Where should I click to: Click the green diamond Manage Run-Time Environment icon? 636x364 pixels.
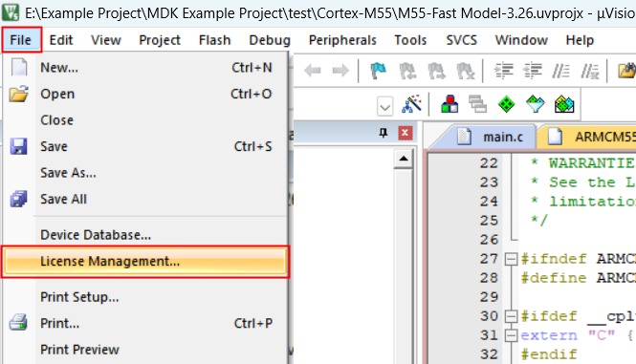[506, 104]
